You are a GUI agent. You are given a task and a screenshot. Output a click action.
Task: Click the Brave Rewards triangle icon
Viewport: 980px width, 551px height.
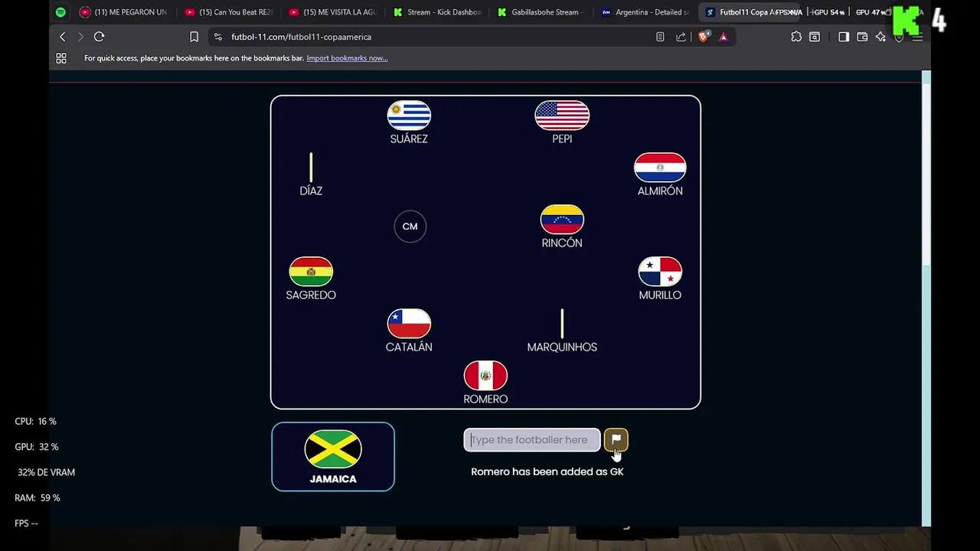tap(724, 37)
